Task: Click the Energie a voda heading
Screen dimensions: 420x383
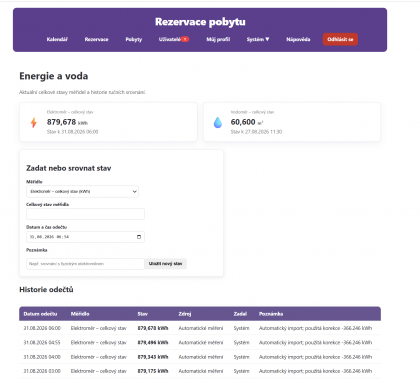Action: click(54, 76)
